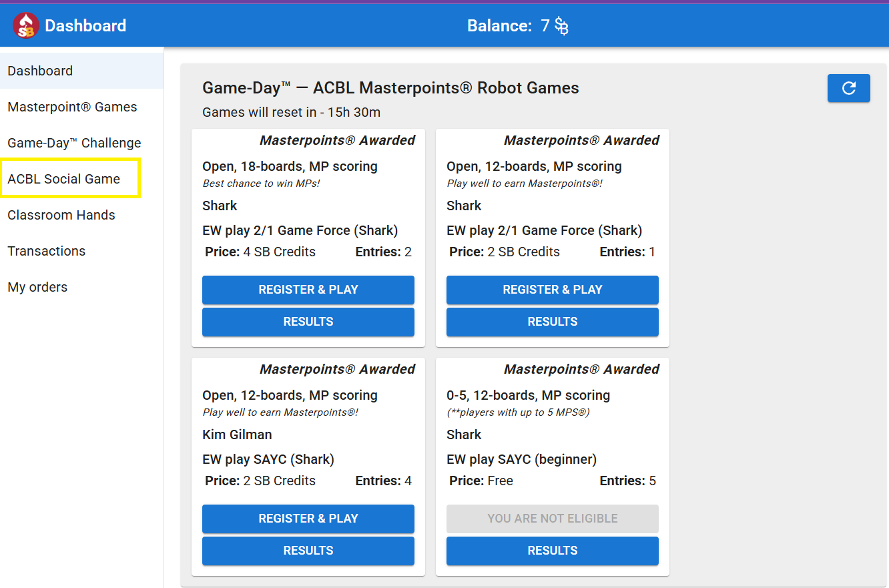The height and width of the screenshot is (588, 889).
Task: Go to Game-Day™ Challenge page
Action: tap(81, 143)
